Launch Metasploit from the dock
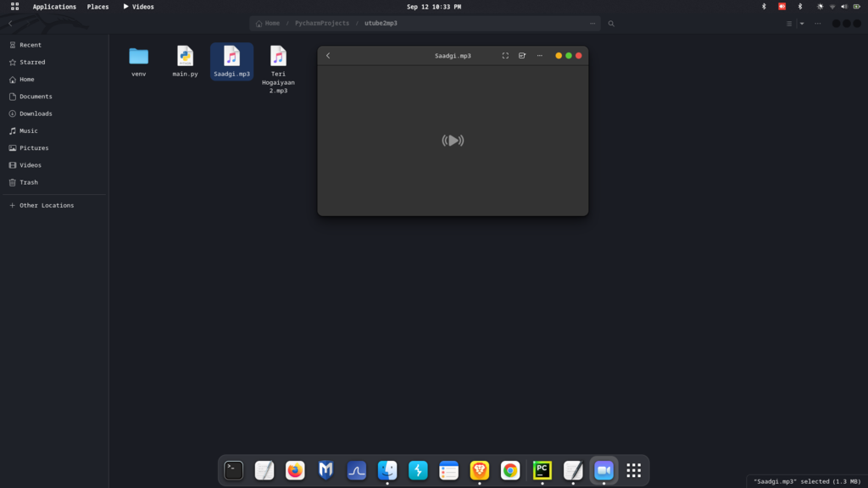The width and height of the screenshot is (868, 488). (x=326, y=470)
